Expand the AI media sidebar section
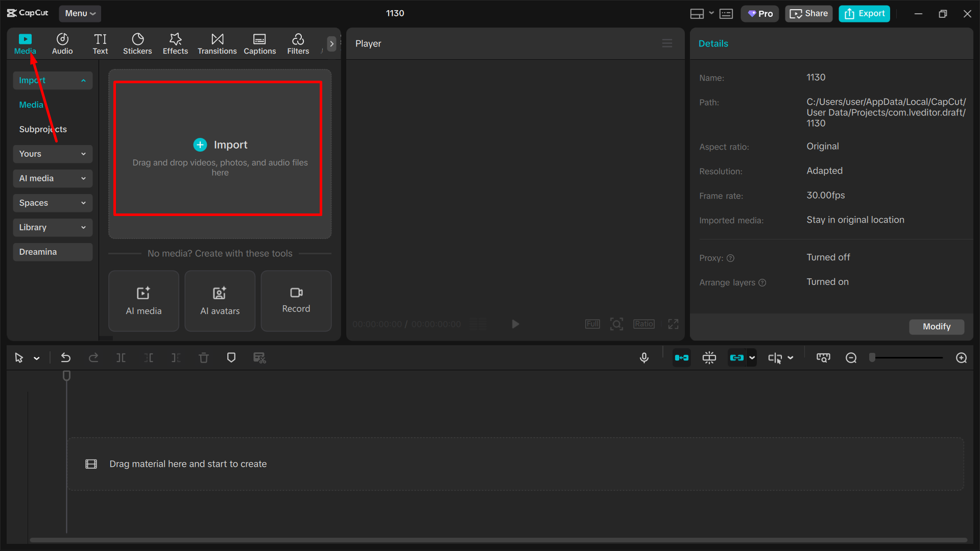The image size is (980, 551). 52,178
